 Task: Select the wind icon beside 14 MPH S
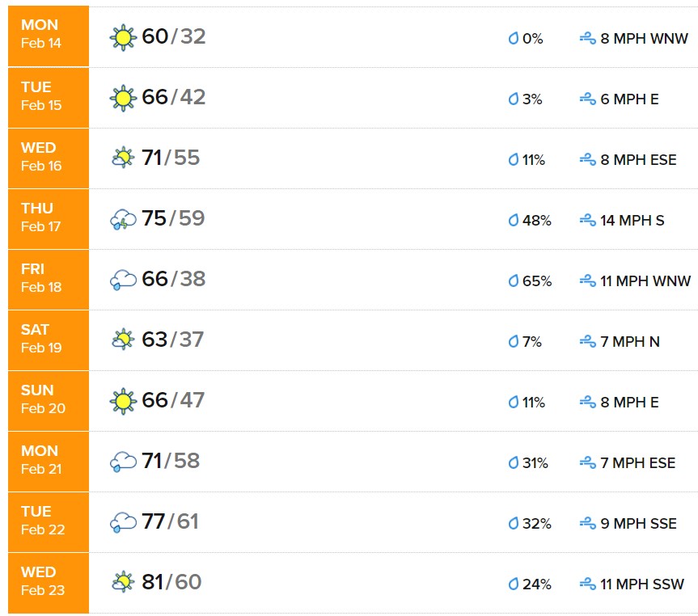[x=588, y=220]
